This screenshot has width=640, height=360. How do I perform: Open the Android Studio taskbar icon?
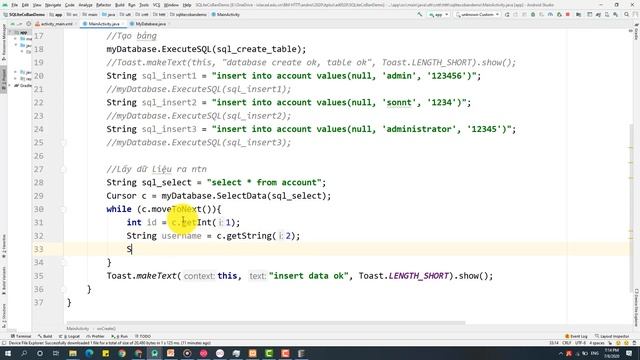click(155, 353)
